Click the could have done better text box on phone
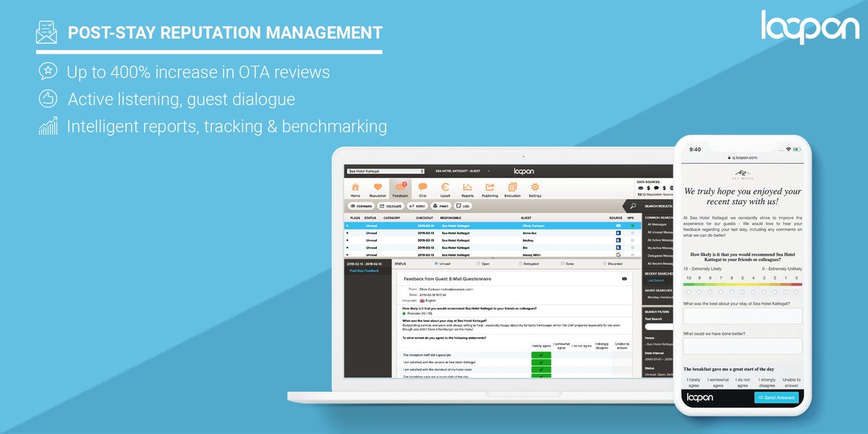Viewport: 868px width, 434px height. [742, 346]
